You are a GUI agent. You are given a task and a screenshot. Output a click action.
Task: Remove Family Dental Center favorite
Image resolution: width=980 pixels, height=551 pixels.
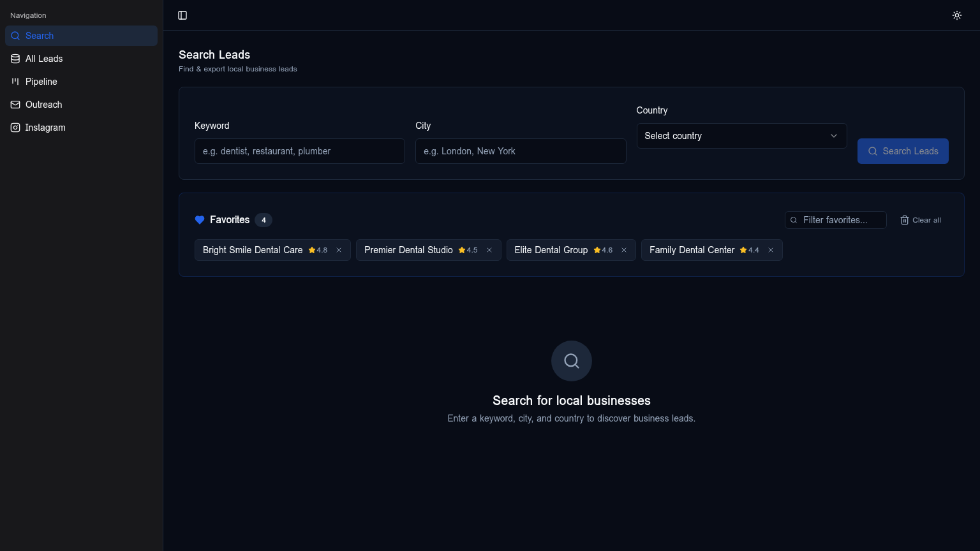pos(771,250)
